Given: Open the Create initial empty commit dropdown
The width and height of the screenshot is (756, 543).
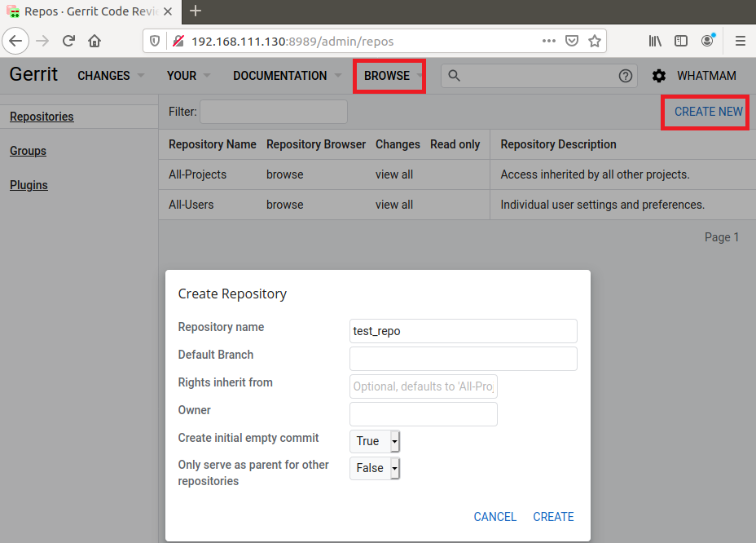Looking at the screenshot, I should [x=375, y=441].
